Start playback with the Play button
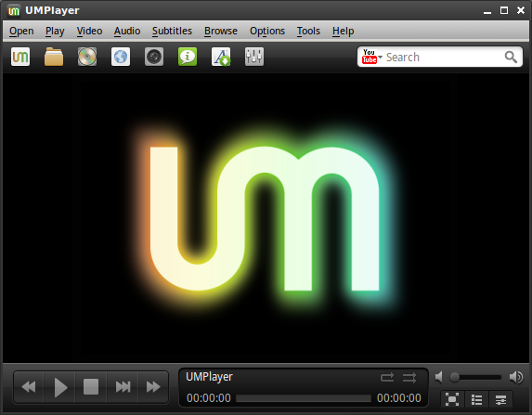This screenshot has width=532, height=415. coord(60,387)
